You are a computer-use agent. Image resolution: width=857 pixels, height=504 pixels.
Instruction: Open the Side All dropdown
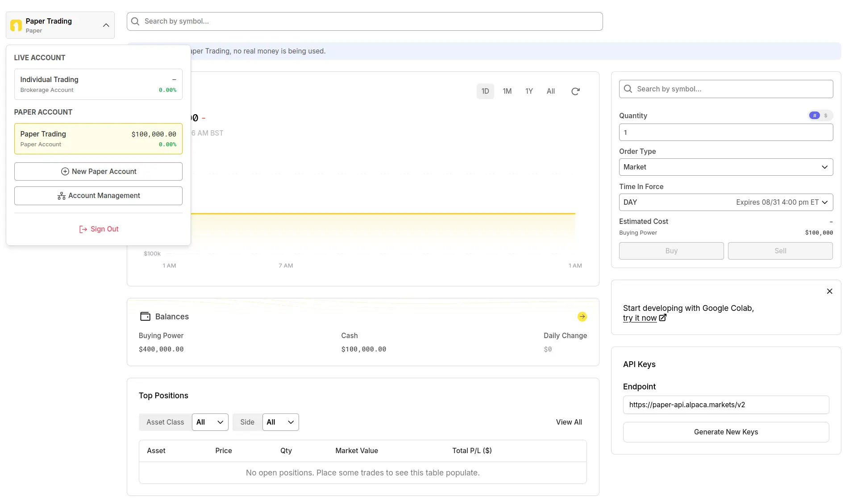pos(280,422)
